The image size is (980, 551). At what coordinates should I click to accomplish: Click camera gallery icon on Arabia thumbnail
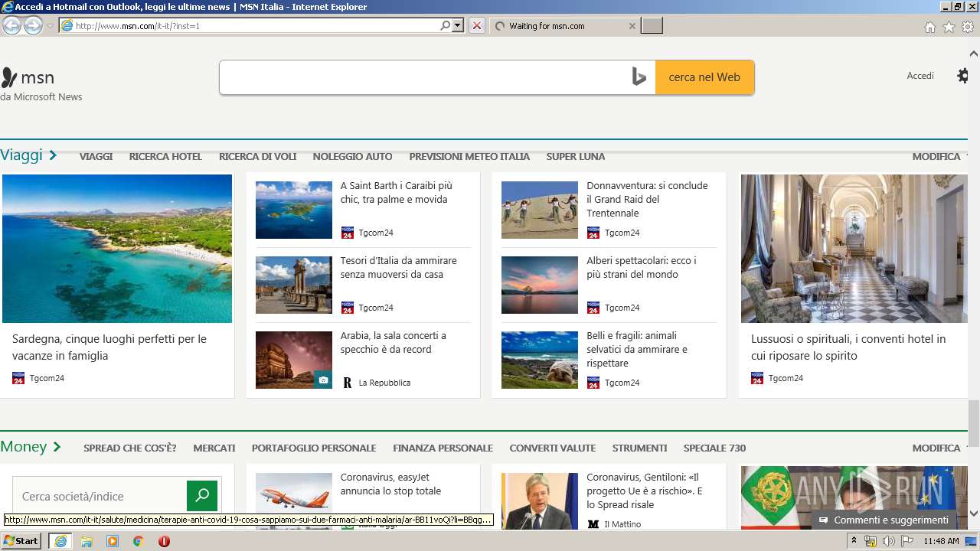pyautogui.click(x=323, y=380)
